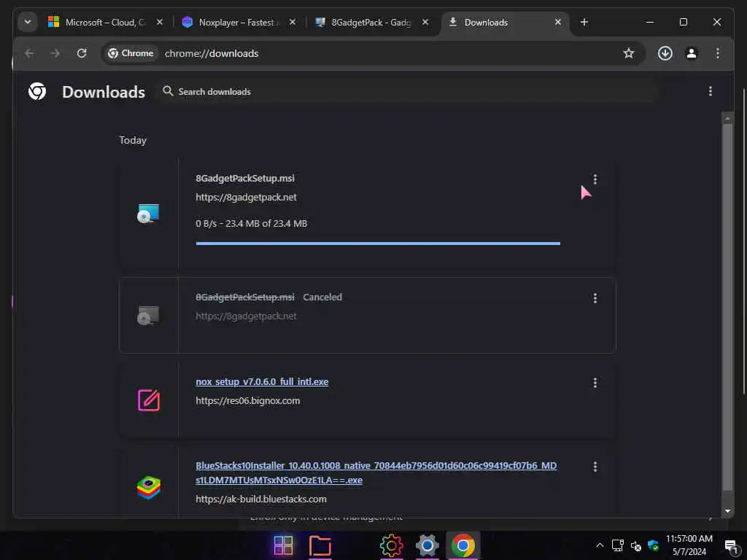Image resolution: width=747 pixels, height=560 pixels.
Task: Select the Downloads tab
Action: [505, 23]
